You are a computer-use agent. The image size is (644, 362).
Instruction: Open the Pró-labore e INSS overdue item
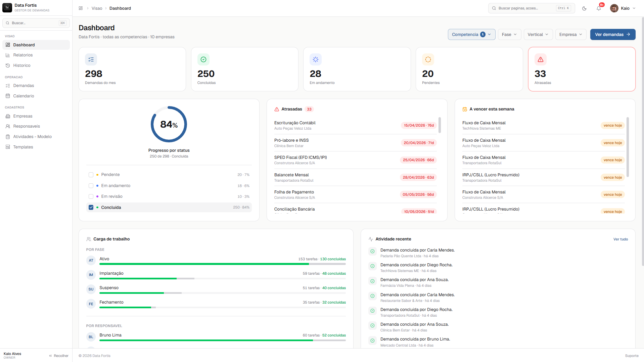(x=355, y=143)
